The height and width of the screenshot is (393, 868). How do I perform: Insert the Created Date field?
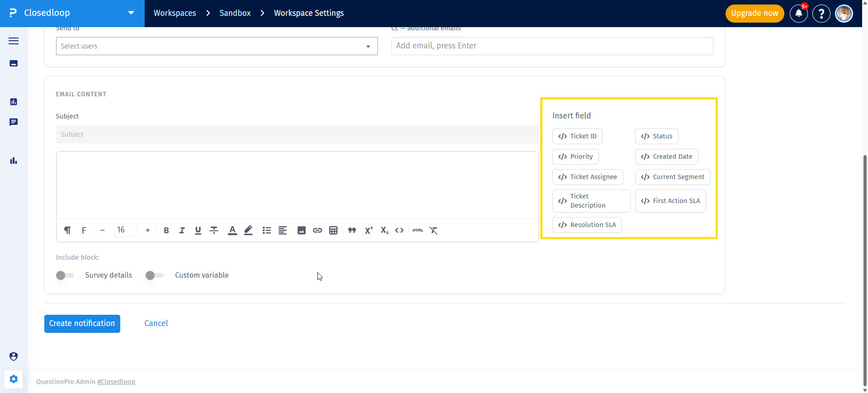(666, 156)
